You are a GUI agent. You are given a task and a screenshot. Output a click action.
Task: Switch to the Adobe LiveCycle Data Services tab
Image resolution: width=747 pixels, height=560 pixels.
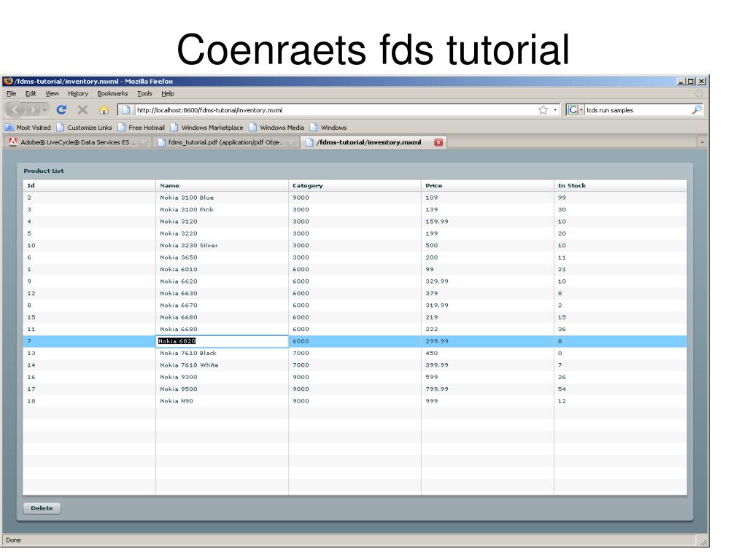tap(77, 142)
